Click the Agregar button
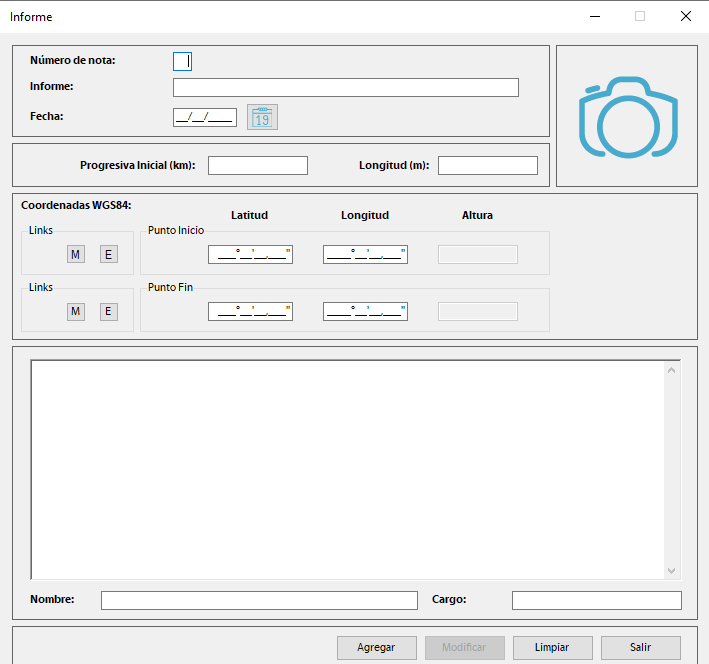The height and width of the screenshot is (664, 709). [x=376, y=647]
